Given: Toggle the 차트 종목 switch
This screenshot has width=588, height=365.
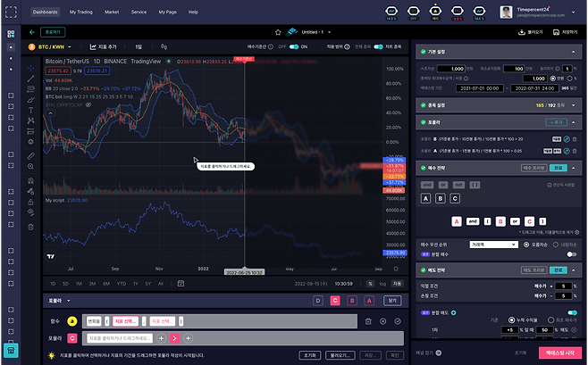Looking at the screenshot, I should pos(379,46).
